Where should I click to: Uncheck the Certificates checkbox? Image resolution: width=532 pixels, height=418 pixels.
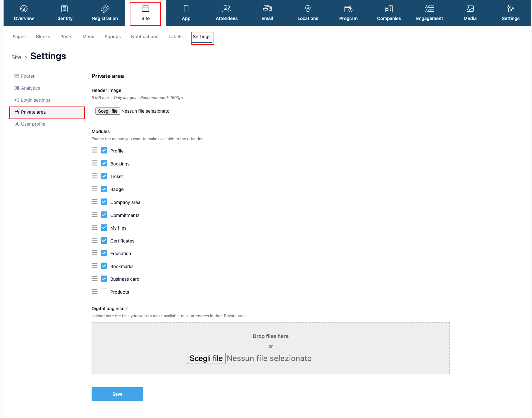click(104, 240)
